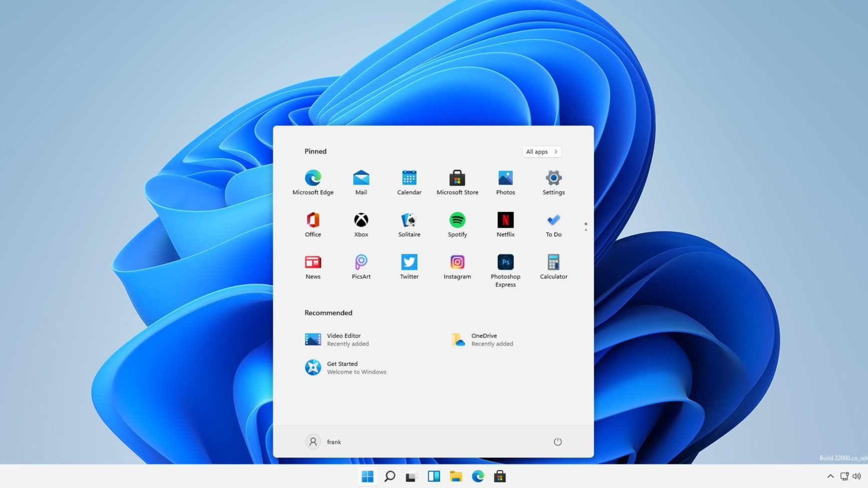This screenshot has height=488, width=868.
Task: Open Microsoft Store from the taskbar
Action: (x=500, y=476)
